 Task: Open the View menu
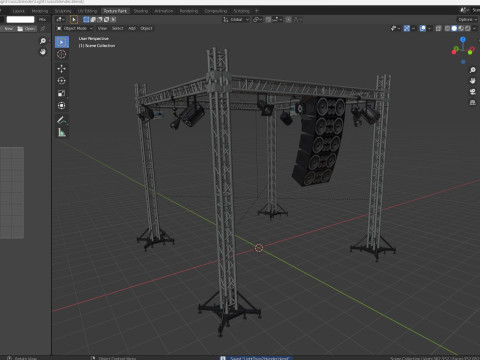click(102, 28)
